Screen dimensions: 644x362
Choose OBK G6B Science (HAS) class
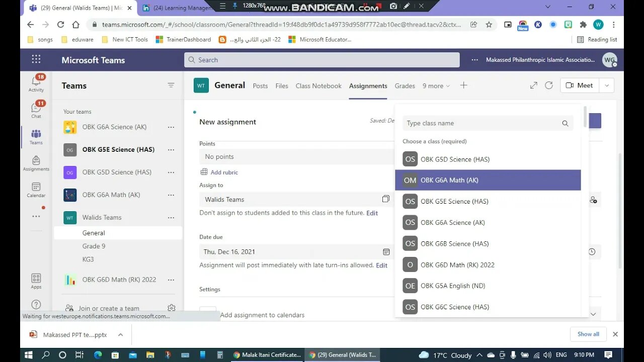488,244
